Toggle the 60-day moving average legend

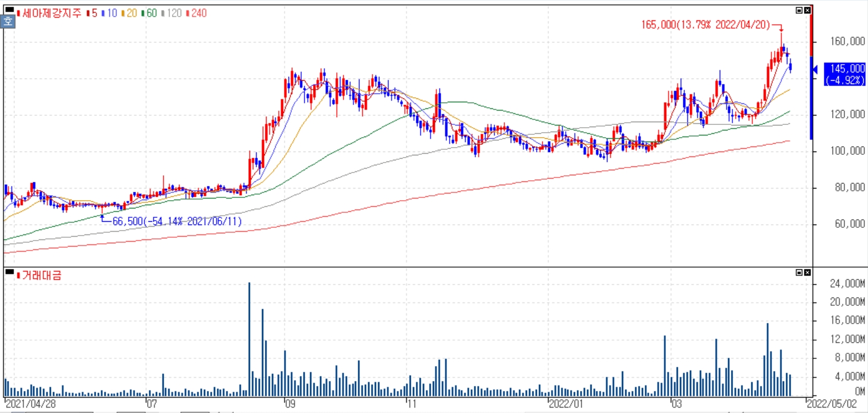pos(149,13)
